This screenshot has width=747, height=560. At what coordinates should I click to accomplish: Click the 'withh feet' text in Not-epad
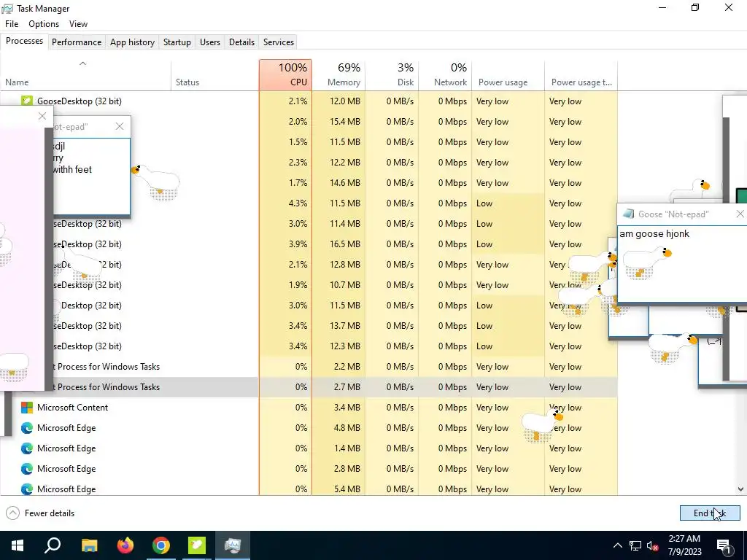pyautogui.click(x=72, y=169)
